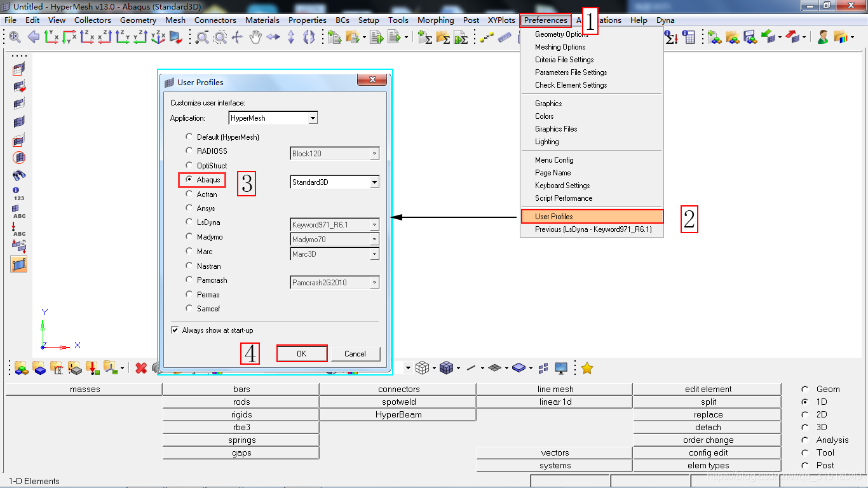Click the previous view left arrow icon
868x488 pixels.
34,37
